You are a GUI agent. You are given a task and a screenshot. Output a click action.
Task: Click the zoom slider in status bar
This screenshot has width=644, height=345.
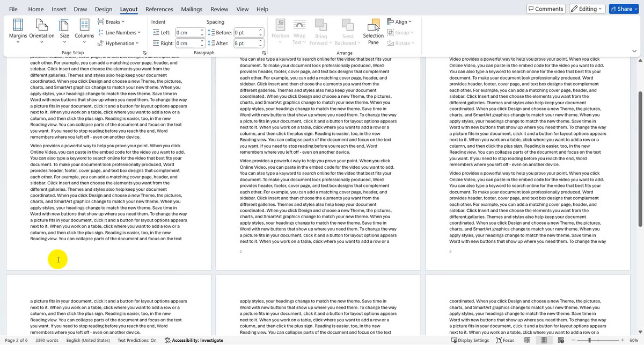coord(589,340)
